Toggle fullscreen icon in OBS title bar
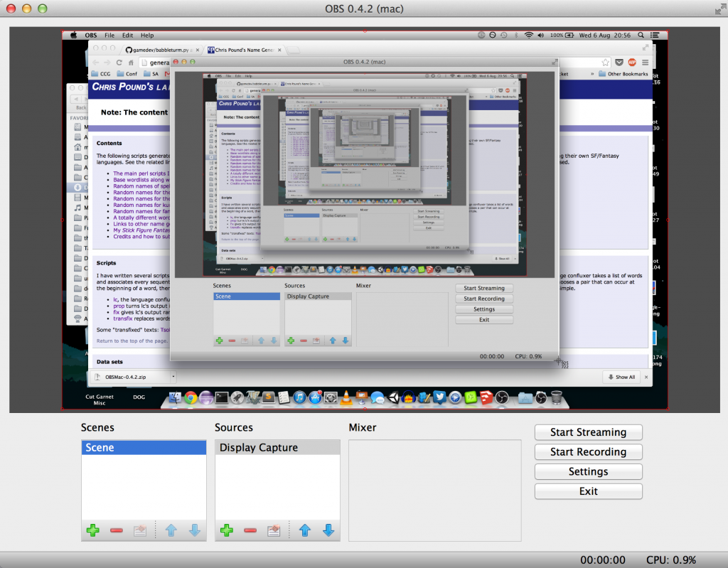This screenshot has width=728, height=568. [719, 9]
